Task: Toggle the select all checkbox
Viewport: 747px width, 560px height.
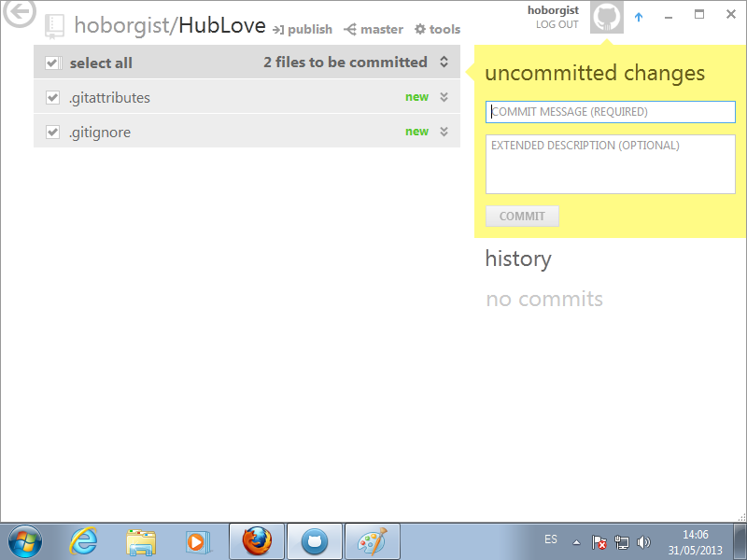Action: tap(52, 63)
